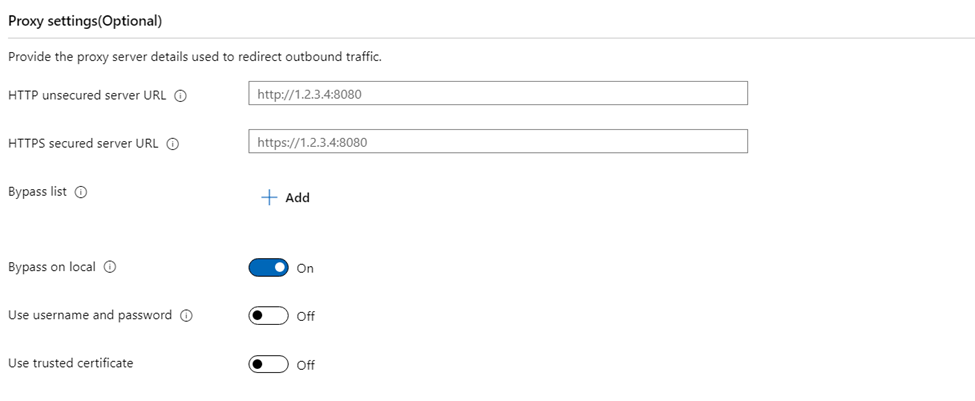This screenshot has height=401, width=975.
Task: Click the Proxy settings(Optional) heading
Action: [x=85, y=21]
